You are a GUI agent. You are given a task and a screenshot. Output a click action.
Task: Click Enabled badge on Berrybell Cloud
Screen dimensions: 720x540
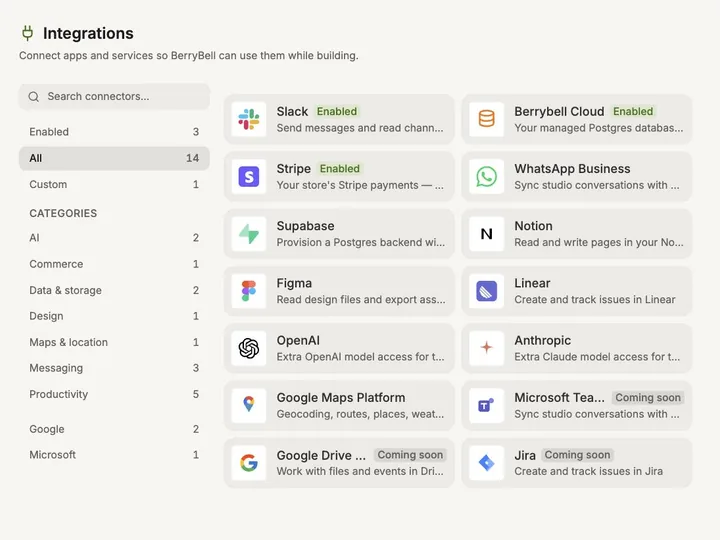pyautogui.click(x=633, y=112)
